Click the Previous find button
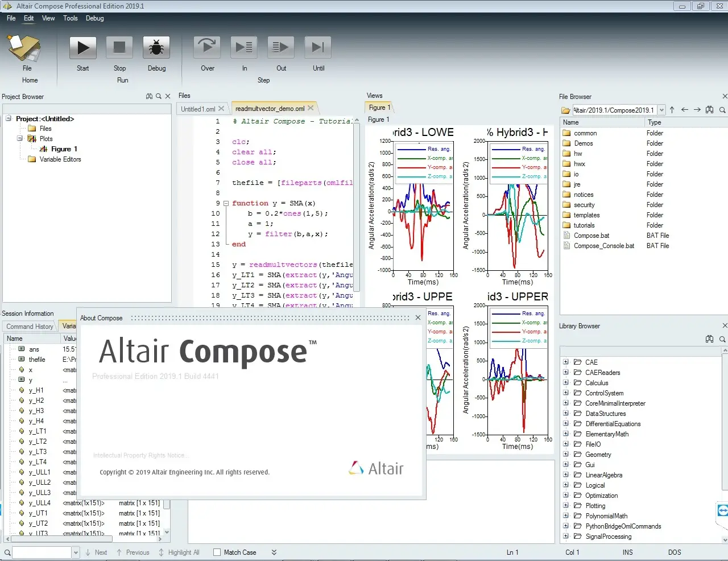This screenshot has height=561, width=728. point(133,552)
